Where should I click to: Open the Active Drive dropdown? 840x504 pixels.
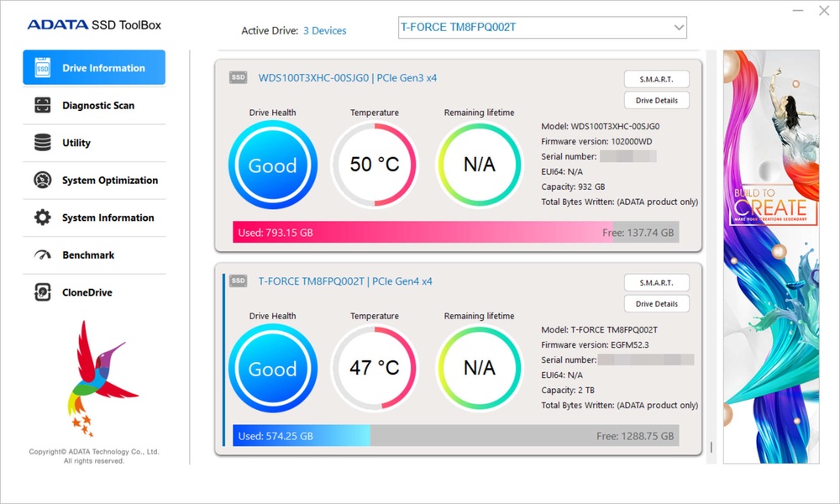coord(678,28)
